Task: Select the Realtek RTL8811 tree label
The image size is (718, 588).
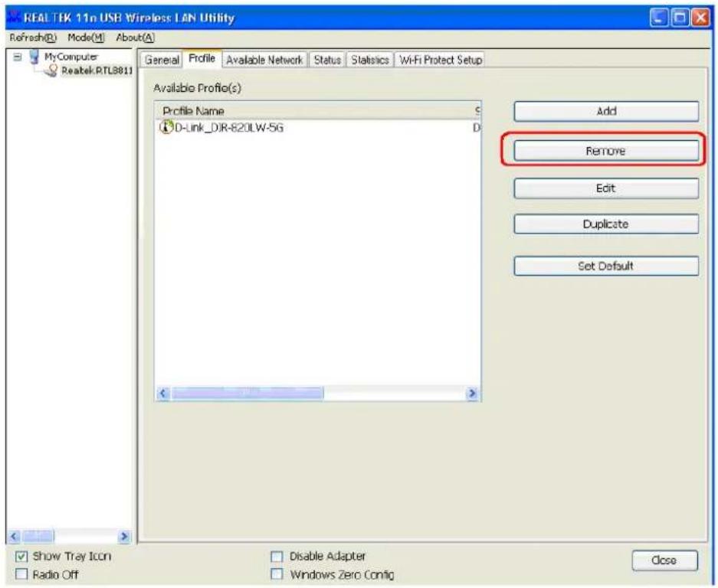Action: point(97,70)
